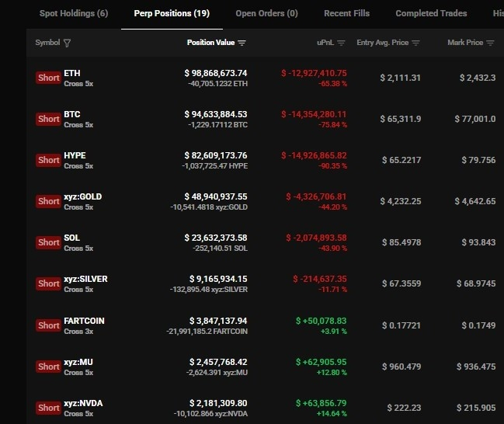Sort by the Entry Avg. Price sort icon
Screen dimensions: 504x424
point(415,43)
